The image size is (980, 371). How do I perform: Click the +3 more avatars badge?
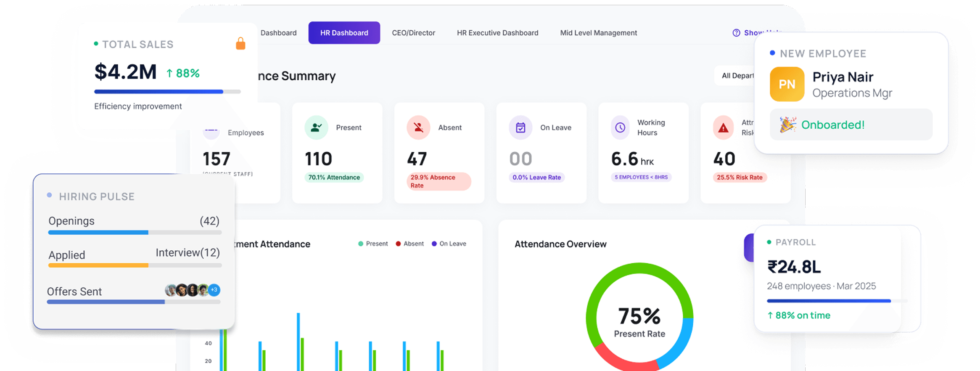pyautogui.click(x=214, y=290)
